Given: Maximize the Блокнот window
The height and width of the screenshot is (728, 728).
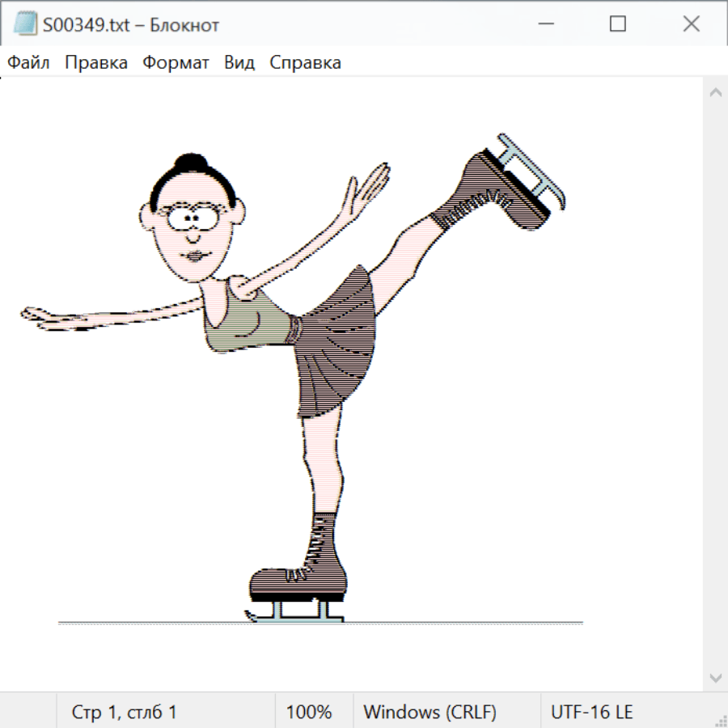Looking at the screenshot, I should pos(618,24).
